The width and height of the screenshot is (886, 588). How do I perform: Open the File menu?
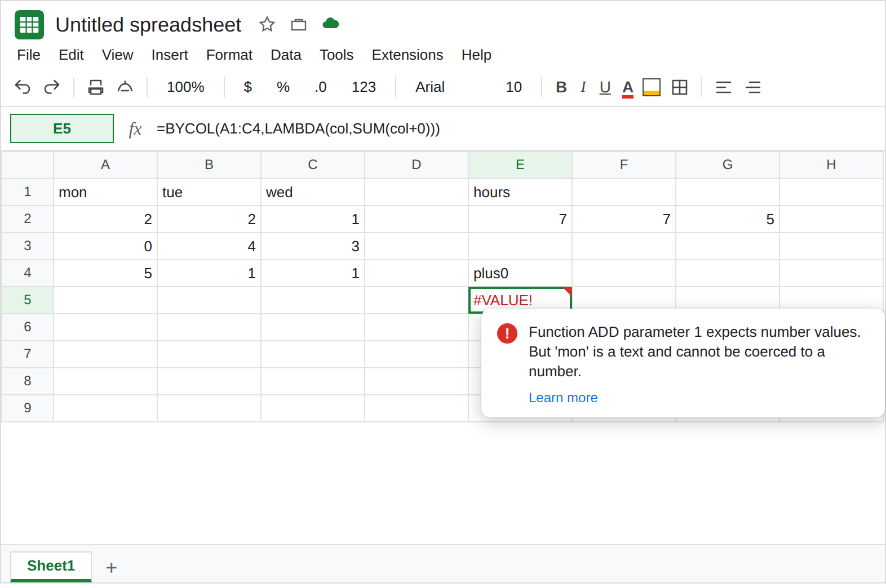tap(29, 55)
